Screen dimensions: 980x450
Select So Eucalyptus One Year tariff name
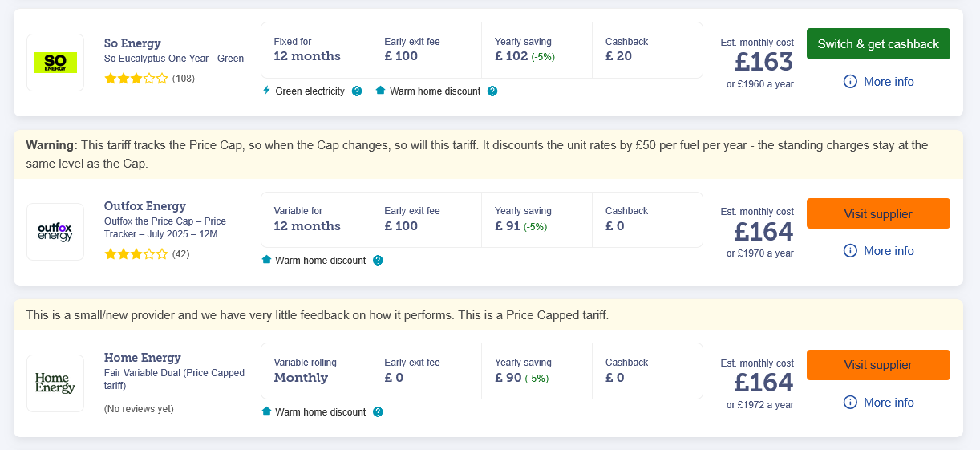click(x=174, y=59)
